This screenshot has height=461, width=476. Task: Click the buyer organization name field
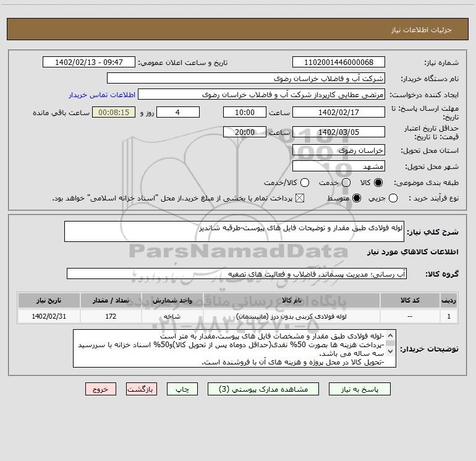(x=246, y=78)
